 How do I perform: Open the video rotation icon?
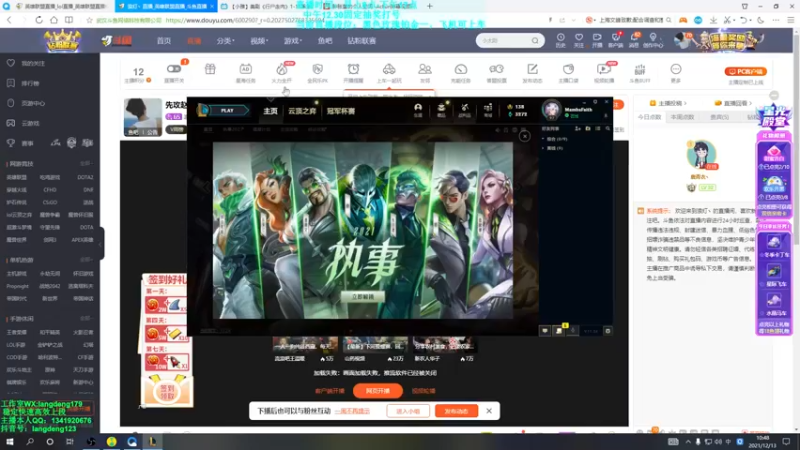(604, 69)
